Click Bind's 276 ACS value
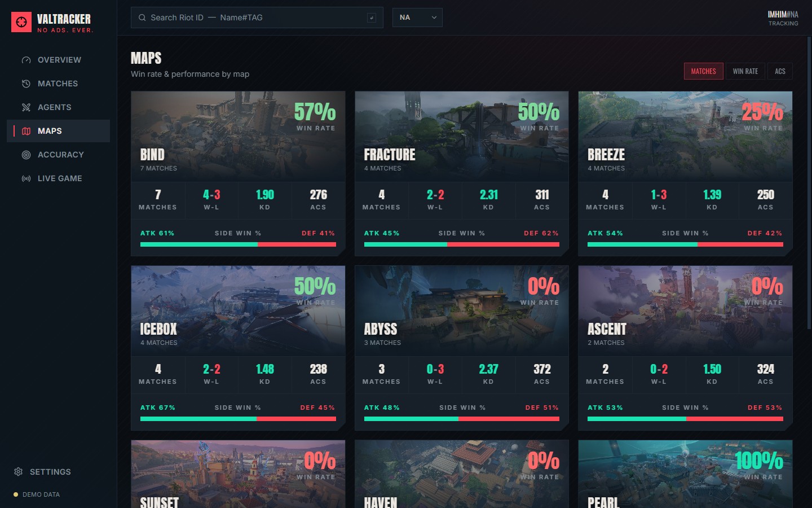 coord(318,195)
